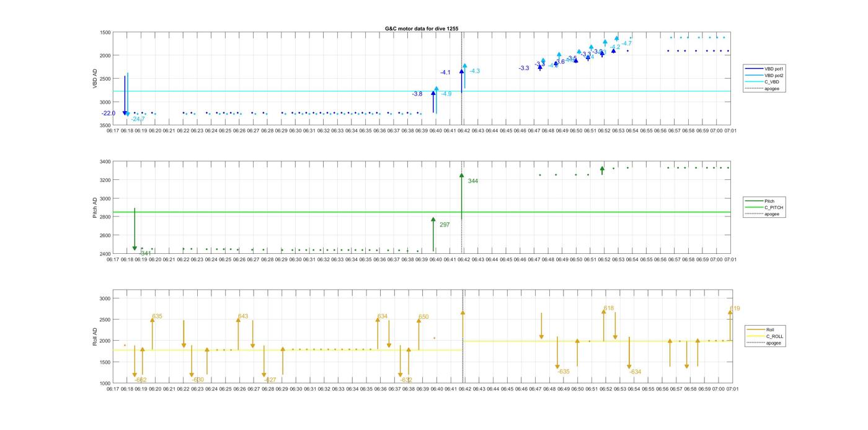Click the "07:01" tick under the Pitch plot
The width and height of the screenshot is (868, 430).
[x=732, y=259]
